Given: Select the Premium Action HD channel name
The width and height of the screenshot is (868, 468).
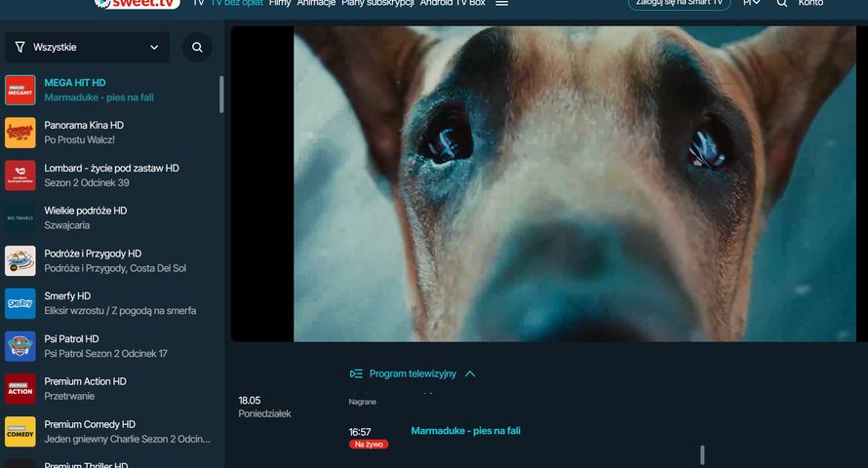Looking at the screenshot, I should coord(85,381).
